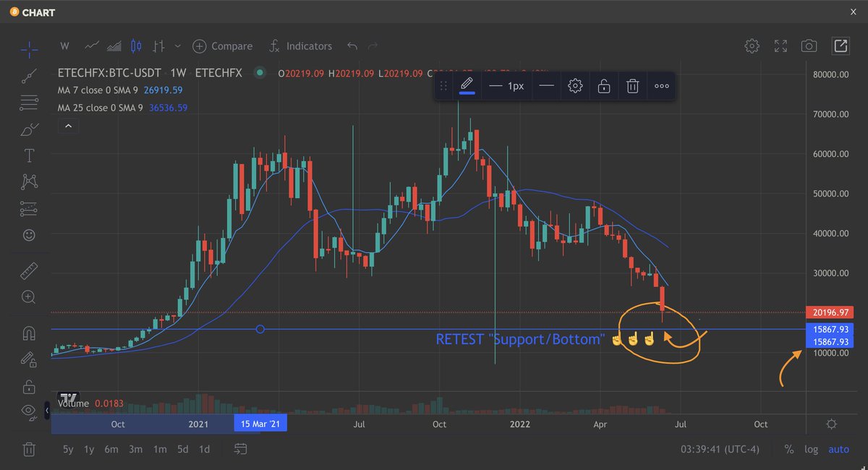Screen dimensions: 868x470
Task: Select the crosshair cursor tool
Action: [29, 48]
